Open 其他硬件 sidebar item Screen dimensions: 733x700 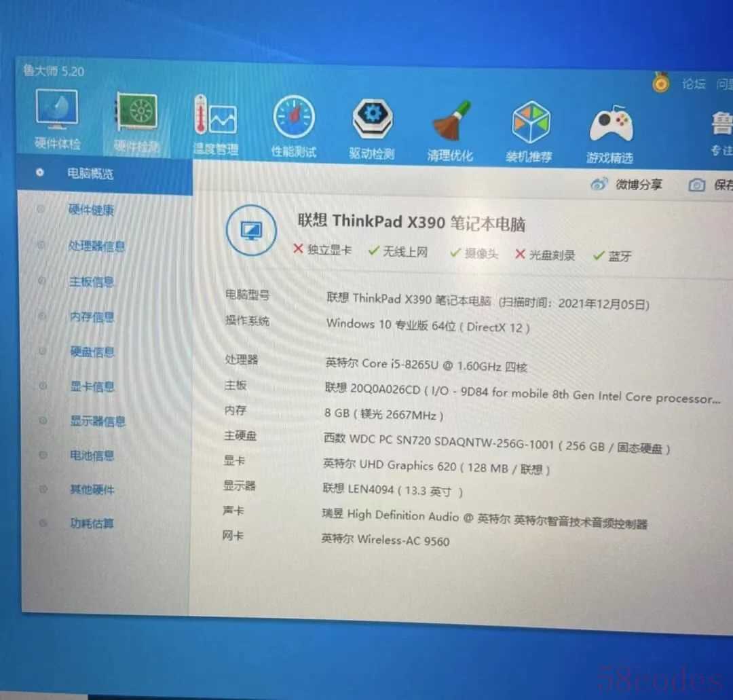click(92, 490)
